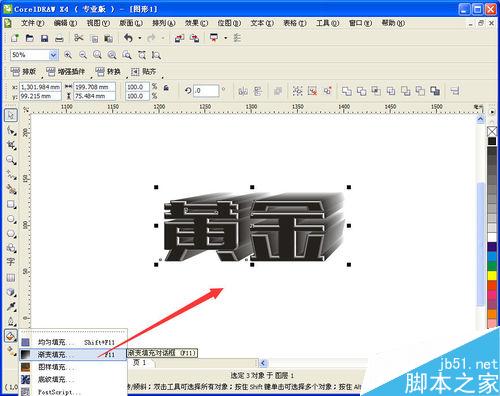This screenshot has width=500, height=396.
Task: Toggle the lock ratio padlock
Action: pyautogui.click(x=166, y=88)
